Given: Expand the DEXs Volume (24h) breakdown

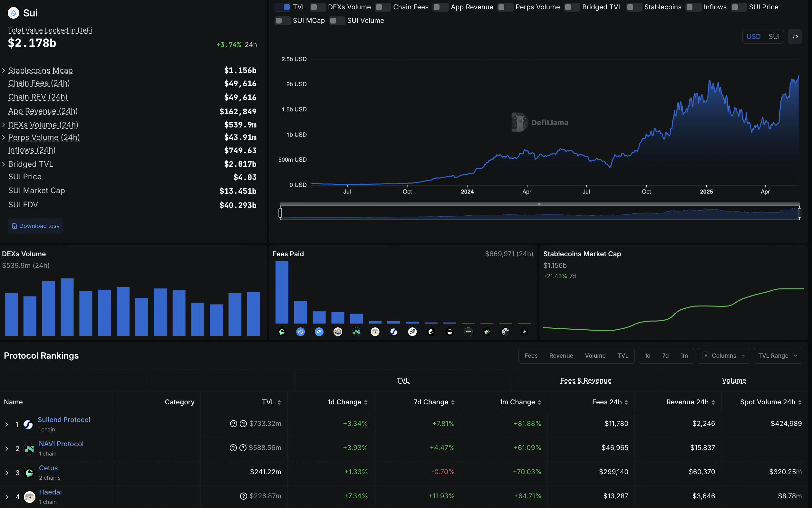Looking at the screenshot, I should pyautogui.click(x=4, y=125).
